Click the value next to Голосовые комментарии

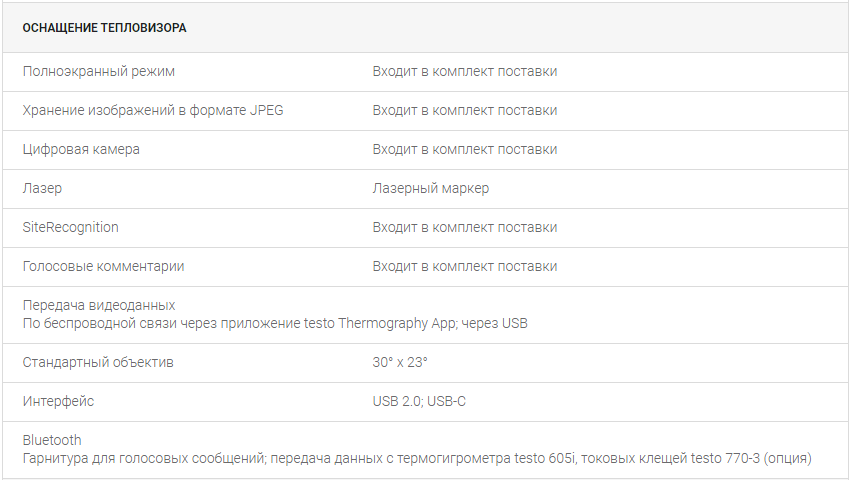pos(465,267)
